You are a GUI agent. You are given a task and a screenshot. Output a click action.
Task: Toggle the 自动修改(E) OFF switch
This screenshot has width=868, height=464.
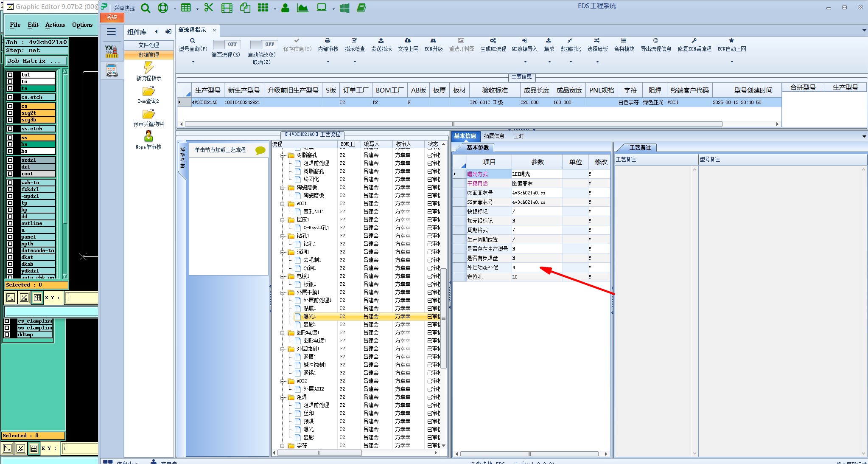point(263,44)
